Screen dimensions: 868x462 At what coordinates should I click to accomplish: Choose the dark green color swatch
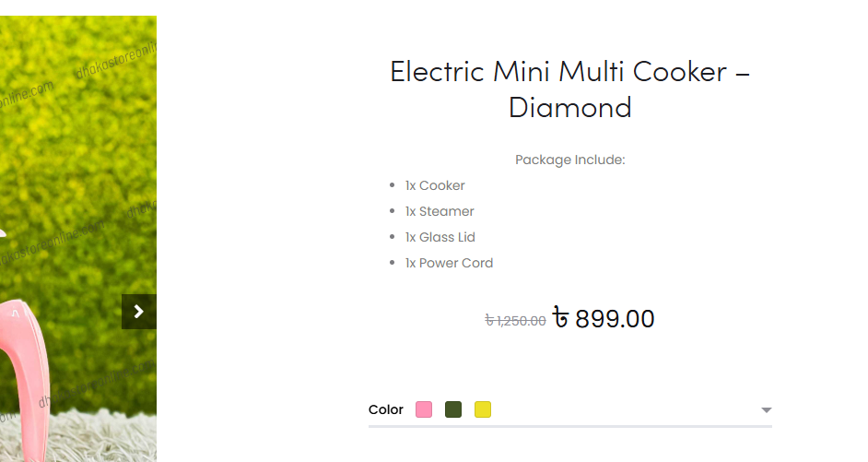(453, 409)
